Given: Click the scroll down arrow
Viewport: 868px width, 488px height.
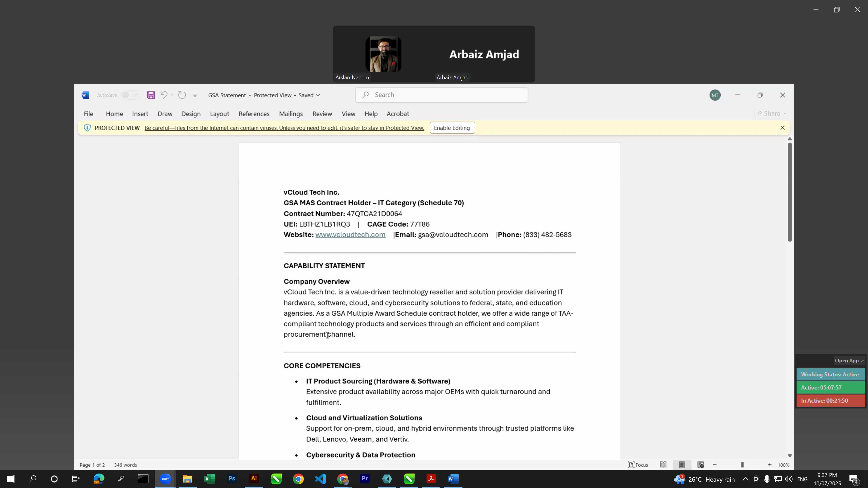Looking at the screenshot, I should pos(790,456).
